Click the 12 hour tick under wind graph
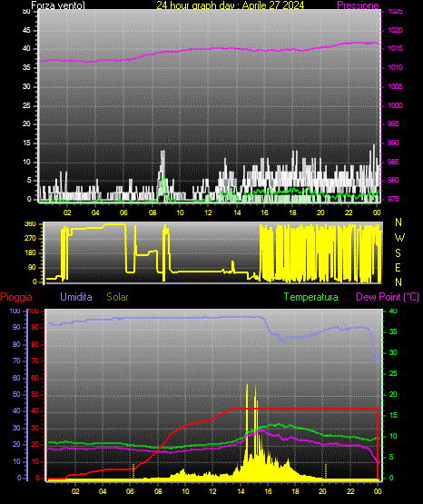Image resolution: width=423 pixels, height=504 pixels. (209, 212)
